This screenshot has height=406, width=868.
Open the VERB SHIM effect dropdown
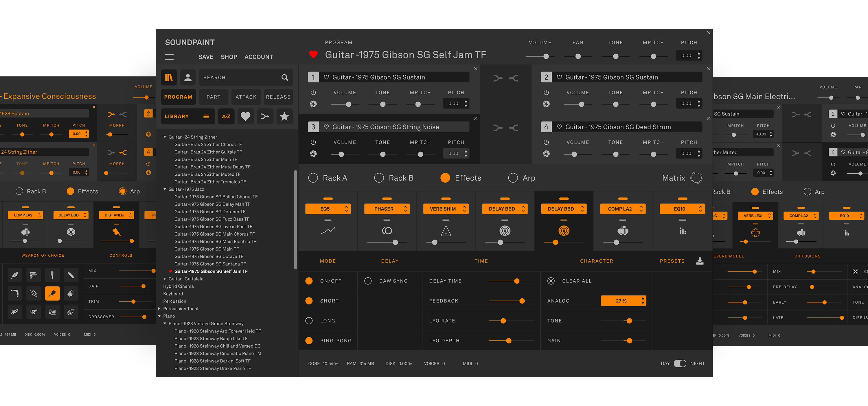point(446,209)
